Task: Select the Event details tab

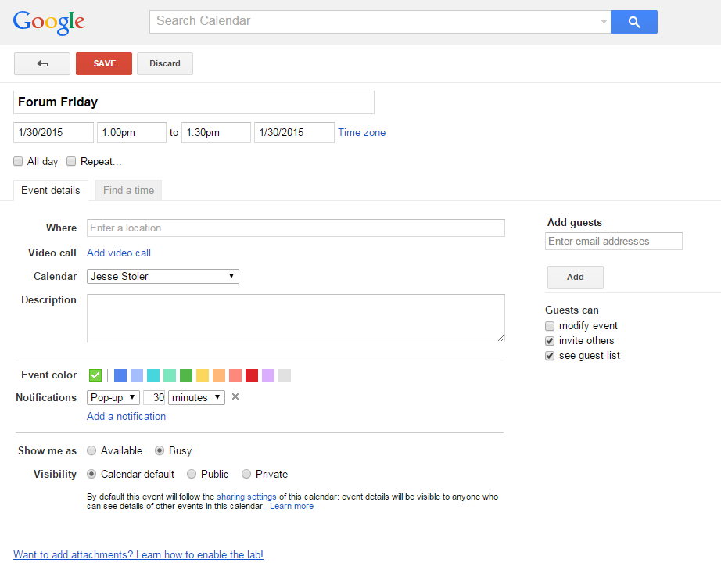Action: point(51,190)
